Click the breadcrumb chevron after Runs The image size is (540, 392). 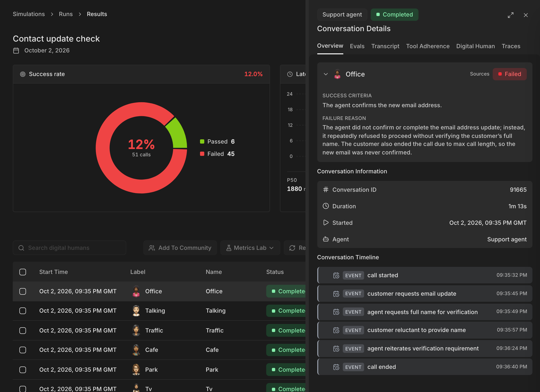[x=80, y=14]
